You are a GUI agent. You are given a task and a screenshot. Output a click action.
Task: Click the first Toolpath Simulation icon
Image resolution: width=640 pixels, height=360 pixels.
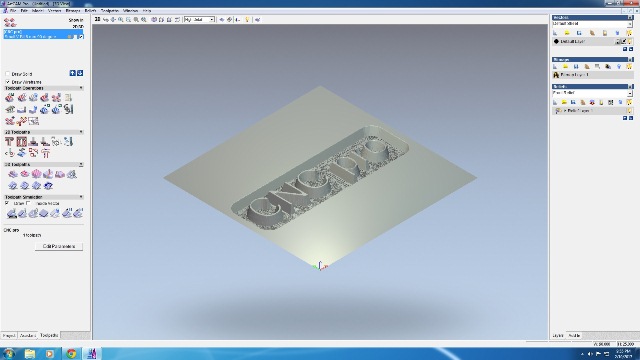click(x=11, y=213)
